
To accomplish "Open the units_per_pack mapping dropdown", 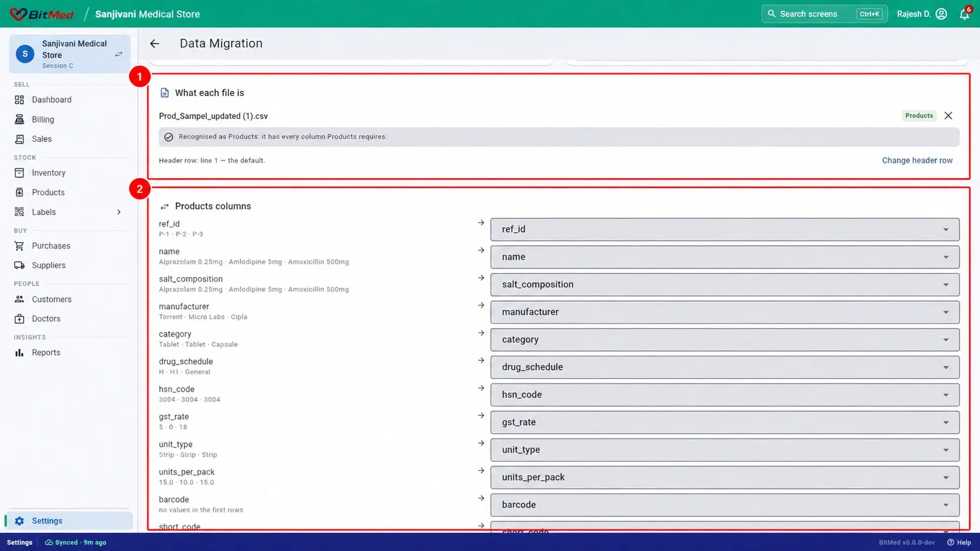I will tap(724, 477).
